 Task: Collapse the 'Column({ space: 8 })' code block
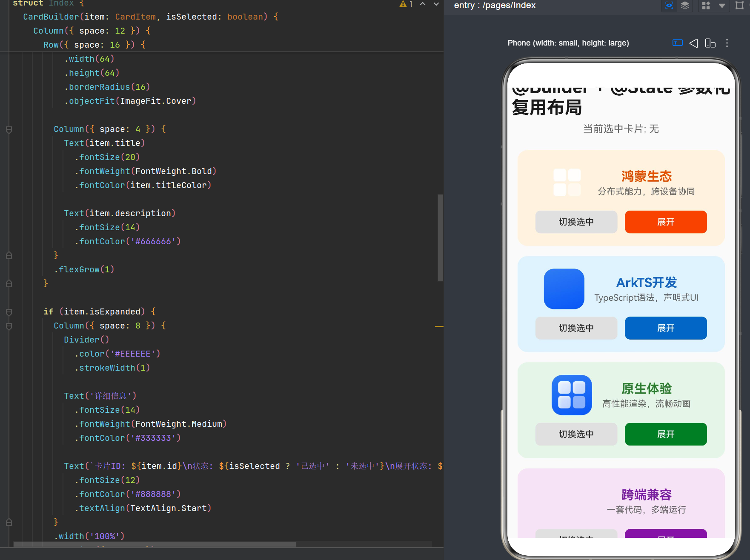pos(9,326)
